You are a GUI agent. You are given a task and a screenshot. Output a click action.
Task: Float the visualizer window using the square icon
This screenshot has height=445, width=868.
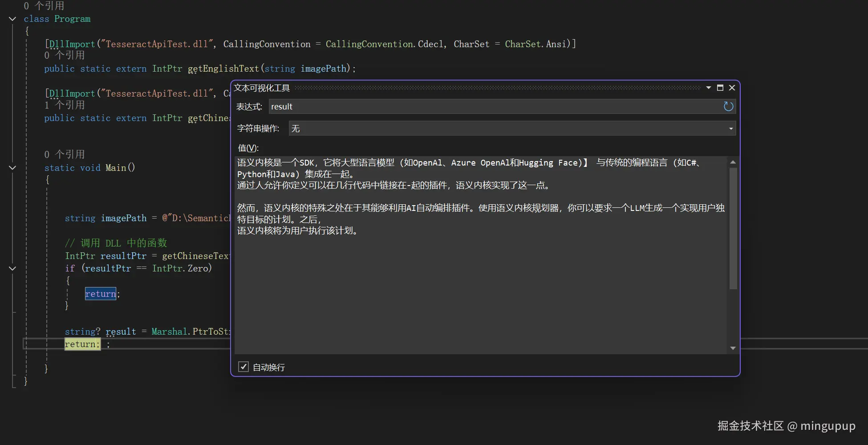click(720, 88)
